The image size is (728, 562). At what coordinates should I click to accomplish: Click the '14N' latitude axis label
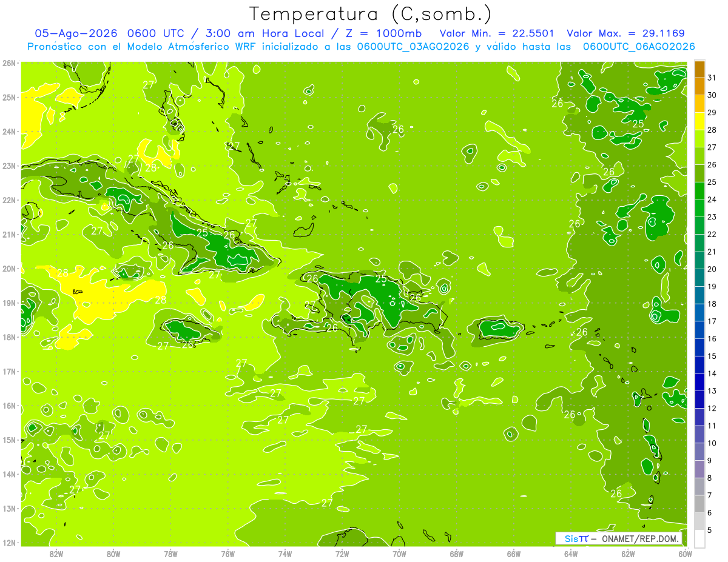tap(9, 474)
